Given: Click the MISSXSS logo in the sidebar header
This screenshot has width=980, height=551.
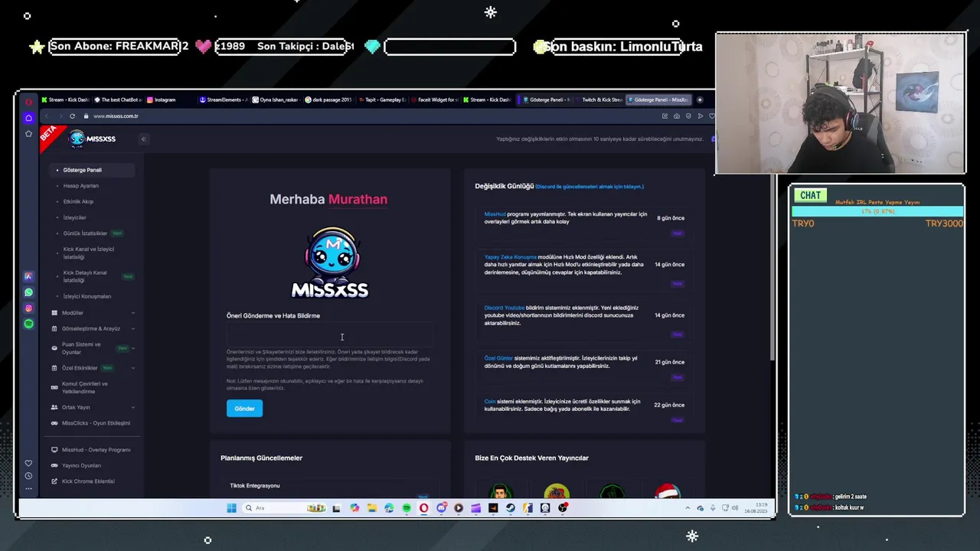Looking at the screenshot, I should [x=92, y=139].
